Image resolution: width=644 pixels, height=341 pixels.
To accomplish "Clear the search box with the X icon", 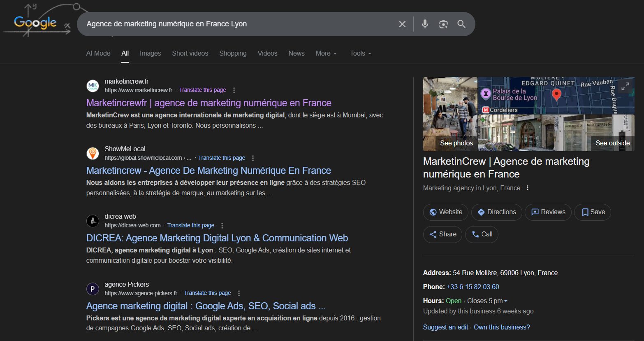I will click(x=402, y=24).
